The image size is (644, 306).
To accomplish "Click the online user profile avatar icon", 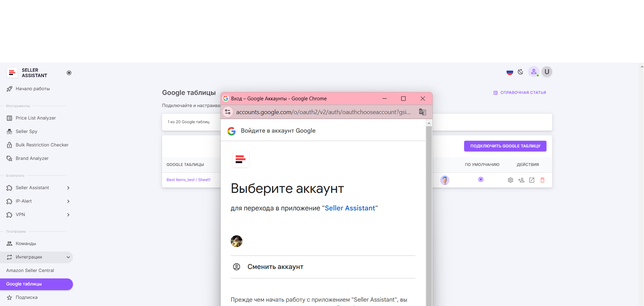I will click(x=534, y=72).
